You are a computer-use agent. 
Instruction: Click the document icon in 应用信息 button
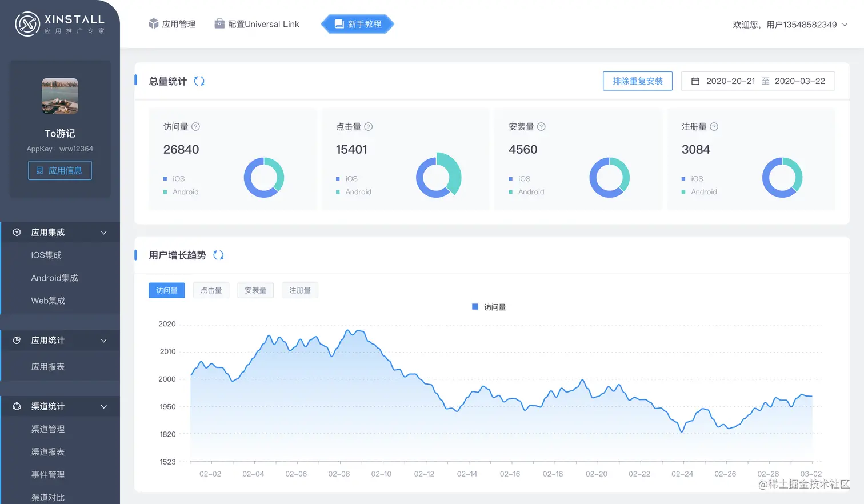click(39, 170)
